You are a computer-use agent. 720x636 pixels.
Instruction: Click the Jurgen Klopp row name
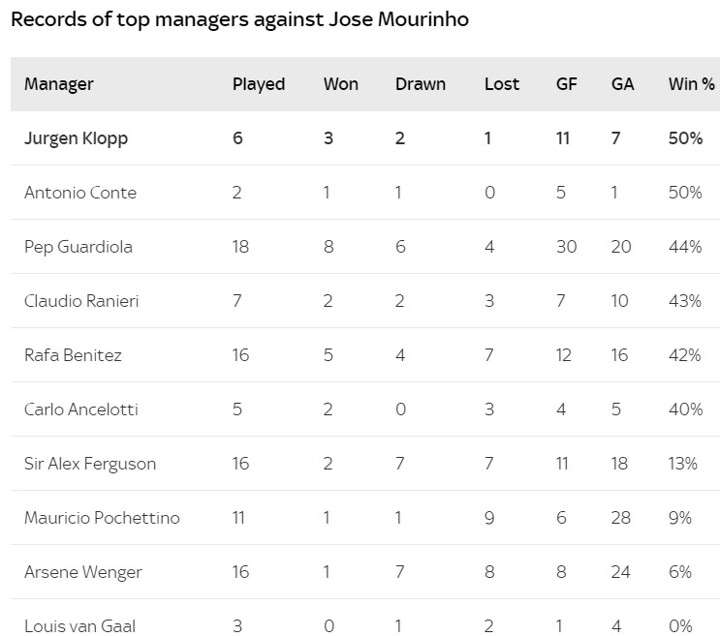pos(76,139)
